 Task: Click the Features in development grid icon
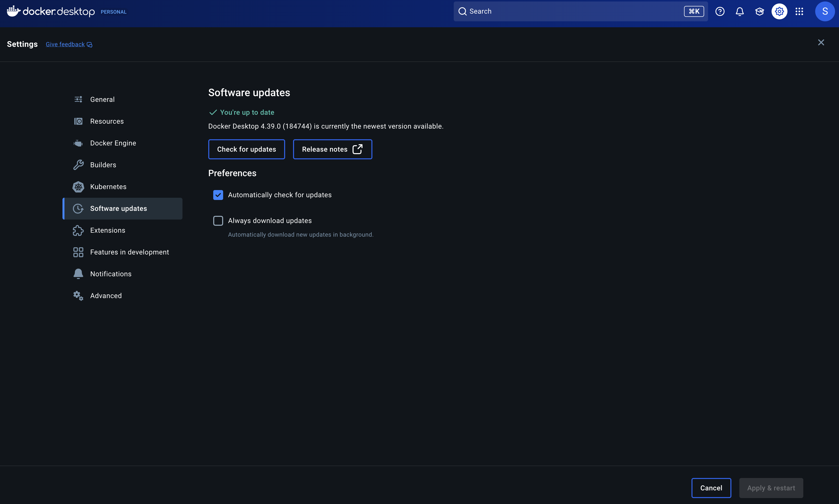78,252
